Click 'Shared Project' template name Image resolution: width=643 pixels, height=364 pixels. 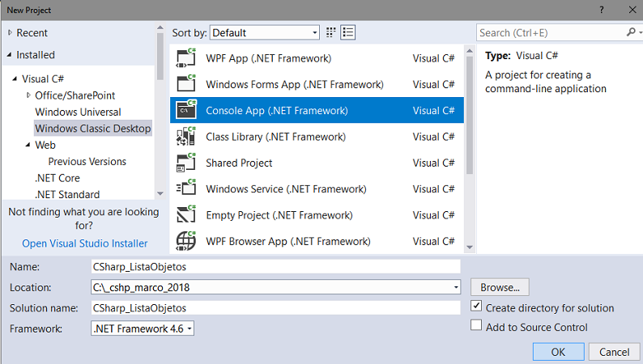click(239, 163)
